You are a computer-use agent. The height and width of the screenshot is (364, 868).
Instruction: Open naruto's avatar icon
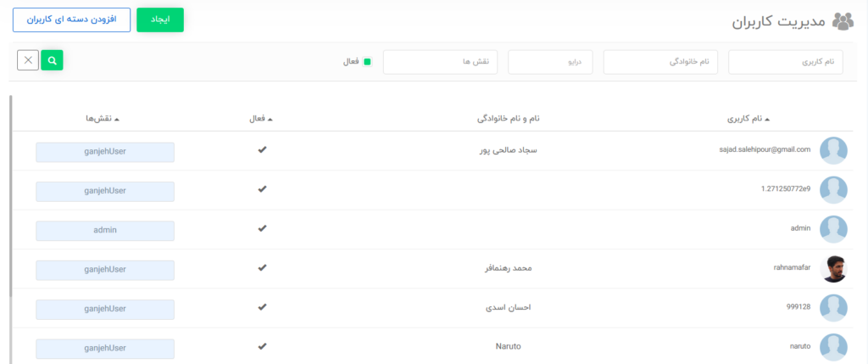(833, 347)
